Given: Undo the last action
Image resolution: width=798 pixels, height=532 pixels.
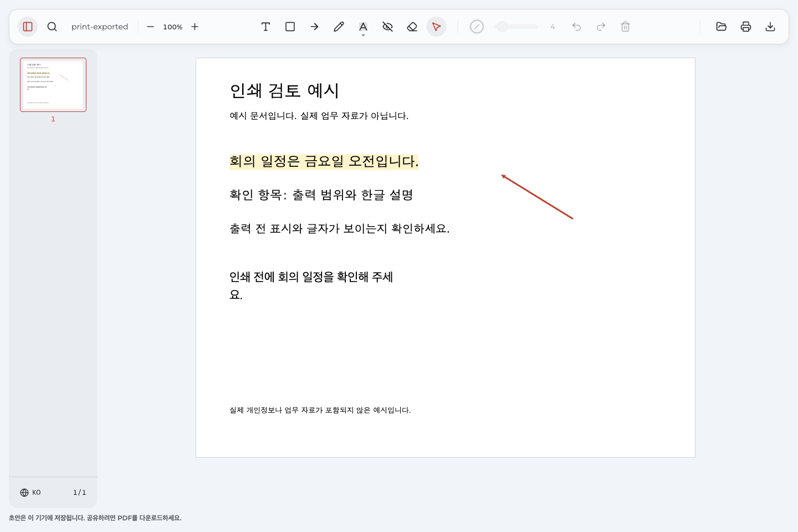Looking at the screenshot, I should click(x=576, y=27).
